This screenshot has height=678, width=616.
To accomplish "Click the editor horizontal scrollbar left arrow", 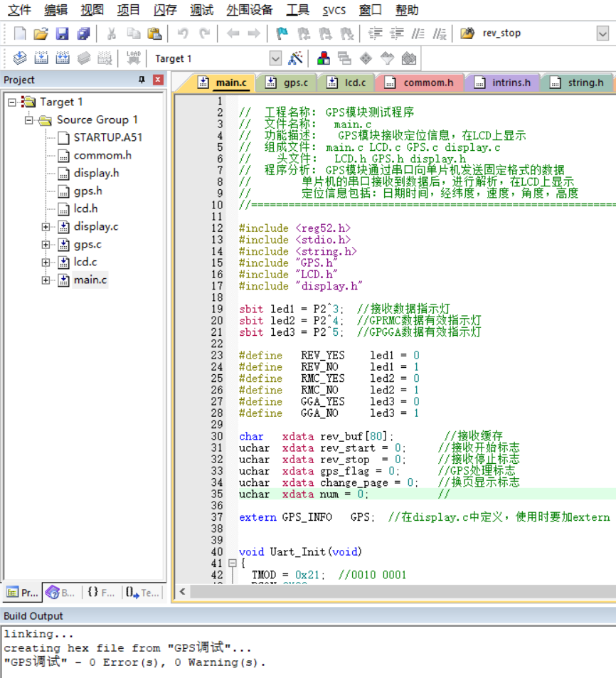I will [182, 591].
